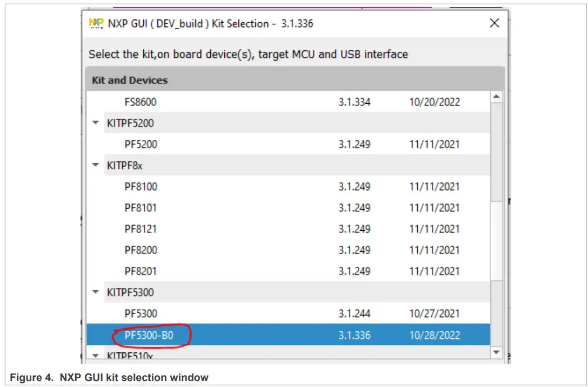Collapse the KITPF8x kit group

pyautogui.click(x=95, y=165)
